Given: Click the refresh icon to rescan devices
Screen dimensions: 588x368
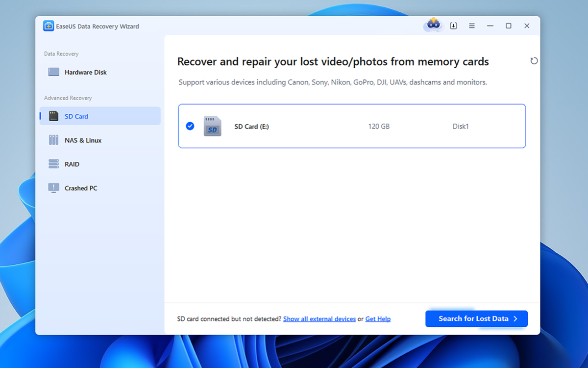Looking at the screenshot, I should coord(534,61).
